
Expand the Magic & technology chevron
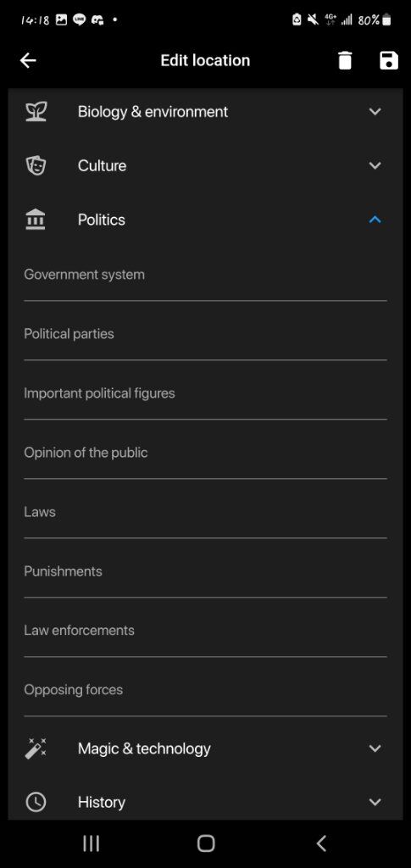375,748
